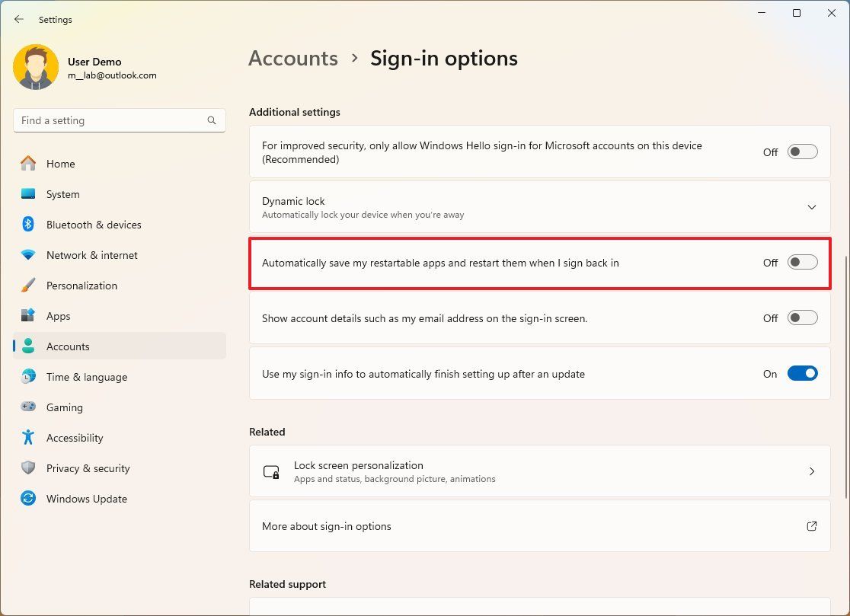Select Bluetooth & devices in sidebar
The width and height of the screenshot is (850, 616).
point(94,225)
